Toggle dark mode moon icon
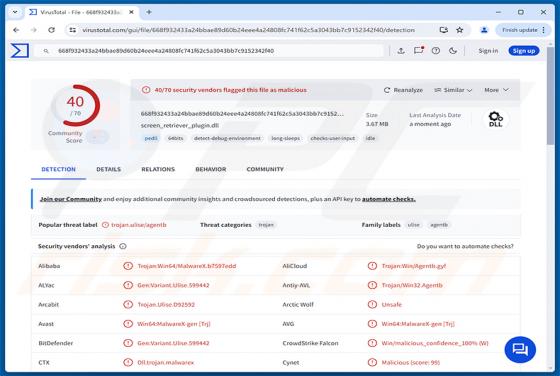 (x=453, y=51)
